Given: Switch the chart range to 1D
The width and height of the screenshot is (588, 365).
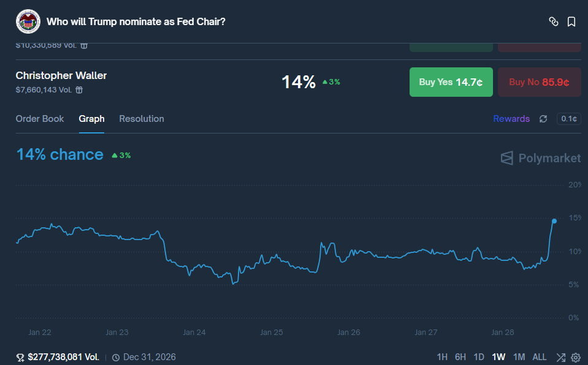Looking at the screenshot, I should (479, 357).
